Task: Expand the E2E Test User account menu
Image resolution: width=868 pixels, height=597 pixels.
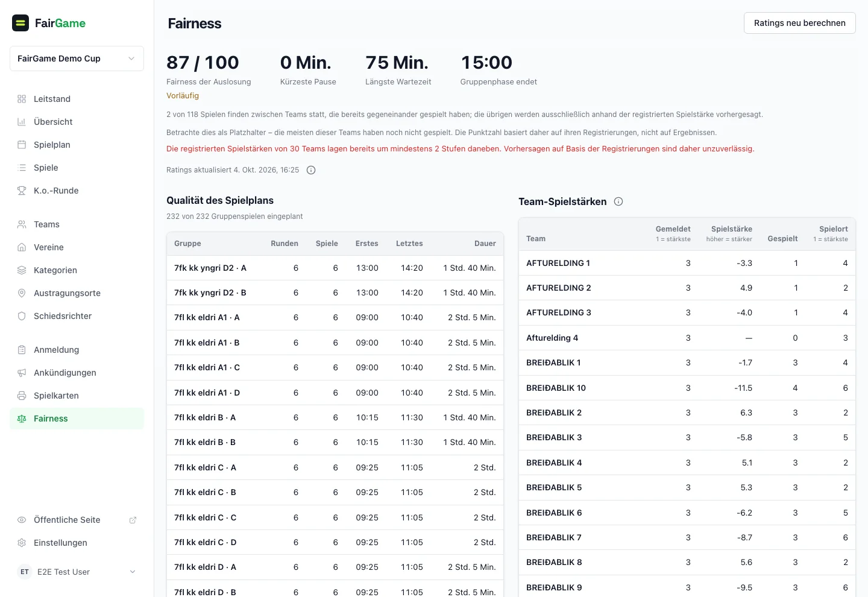Action: tap(77, 572)
